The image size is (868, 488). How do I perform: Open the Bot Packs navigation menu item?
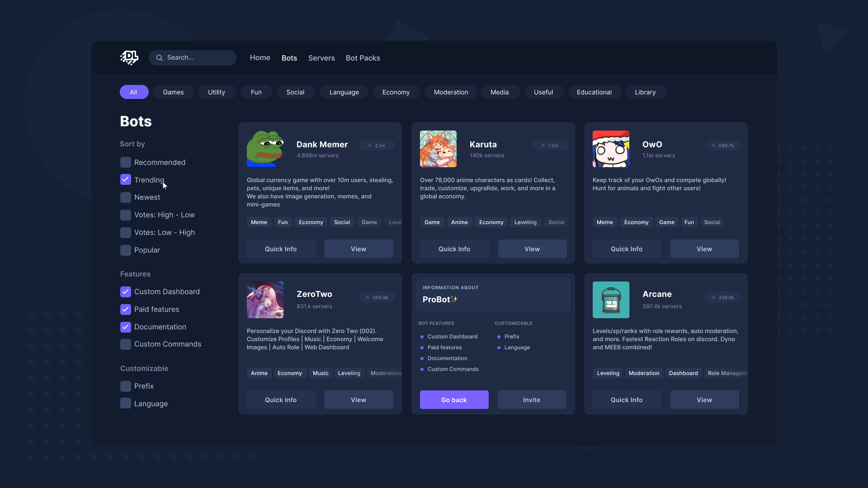(x=363, y=58)
